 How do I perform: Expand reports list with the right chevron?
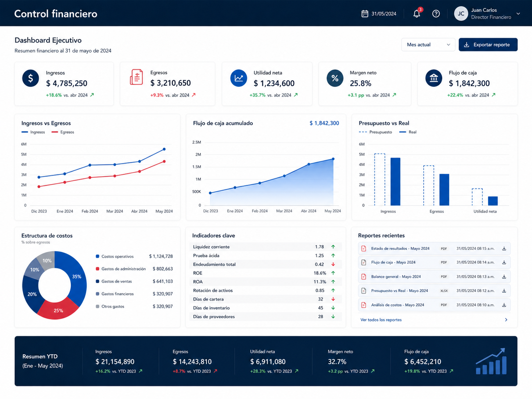[506, 320]
